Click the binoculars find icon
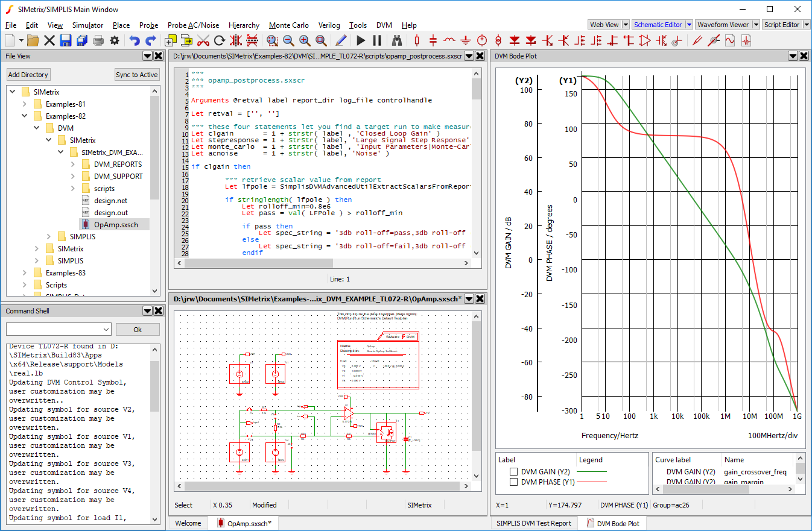Image resolution: width=812 pixels, height=531 pixels. coord(397,40)
